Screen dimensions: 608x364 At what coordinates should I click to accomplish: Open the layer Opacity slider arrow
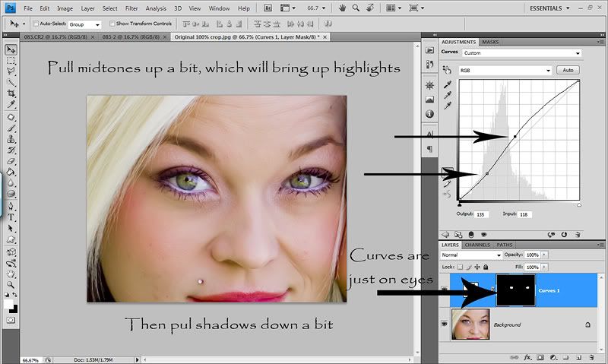click(x=544, y=255)
